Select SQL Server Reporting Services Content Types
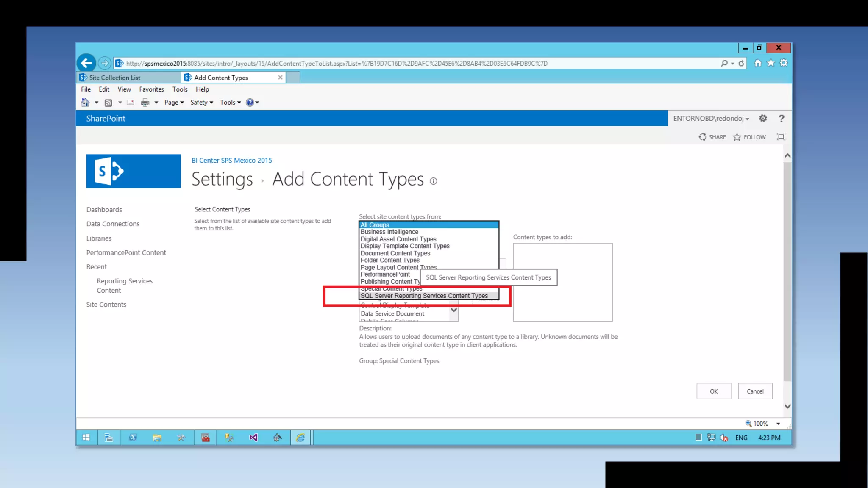The height and width of the screenshot is (488, 868). [424, 296]
